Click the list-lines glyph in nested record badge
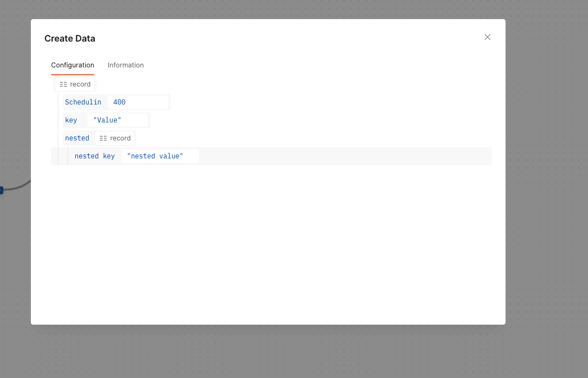This screenshot has height=378, width=588. pyautogui.click(x=103, y=138)
